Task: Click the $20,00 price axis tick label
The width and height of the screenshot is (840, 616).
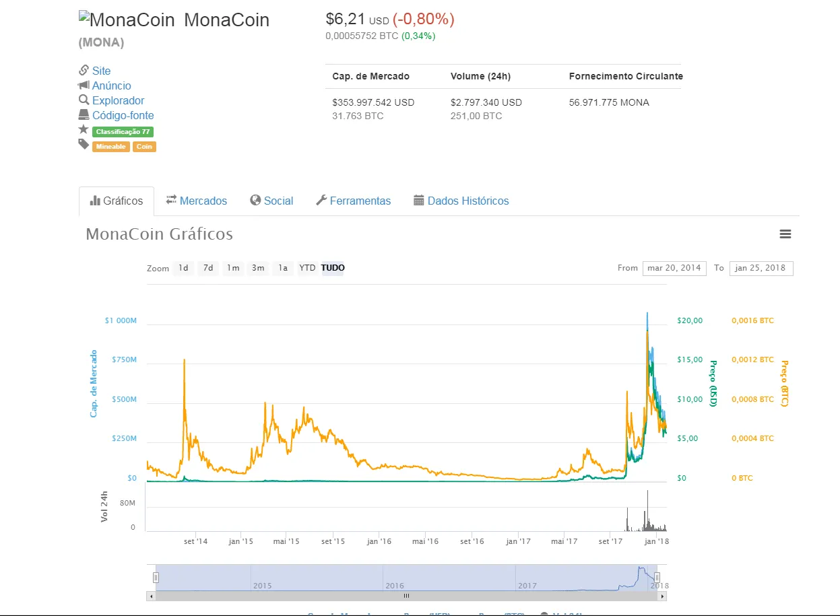Action: [x=690, y=320]
